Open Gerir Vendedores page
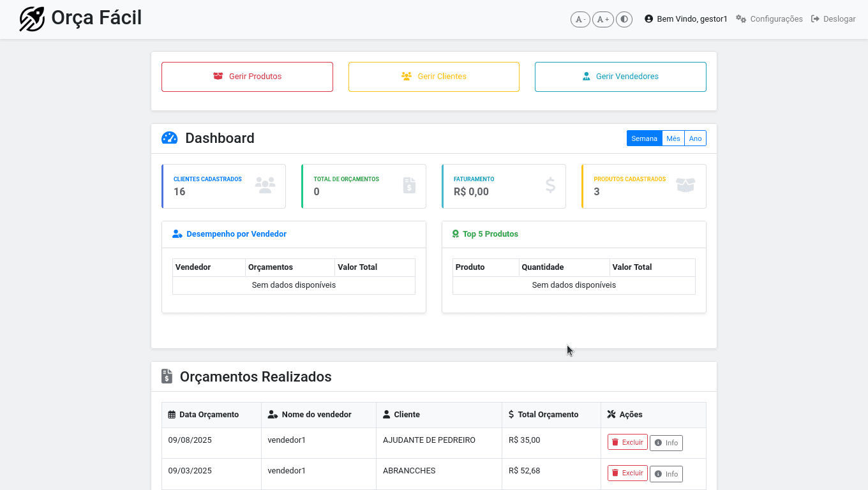This screenshot has height=490, width=868. (620, 77)
